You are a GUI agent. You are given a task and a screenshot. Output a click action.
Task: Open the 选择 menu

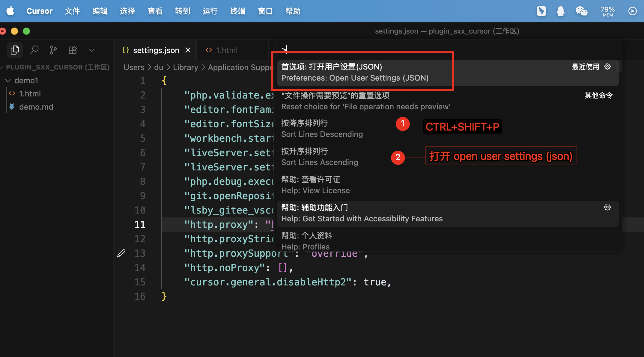(x=127, y=11)
